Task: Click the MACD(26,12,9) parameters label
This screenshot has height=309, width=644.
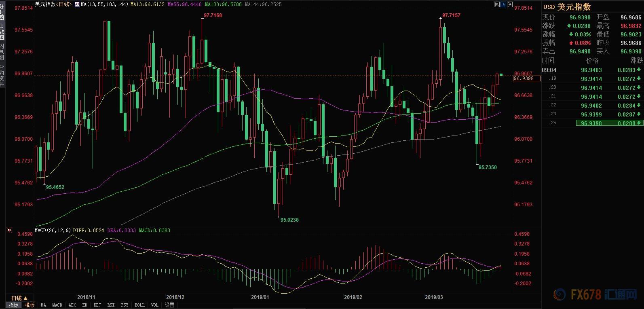Action: click(53, 231)
